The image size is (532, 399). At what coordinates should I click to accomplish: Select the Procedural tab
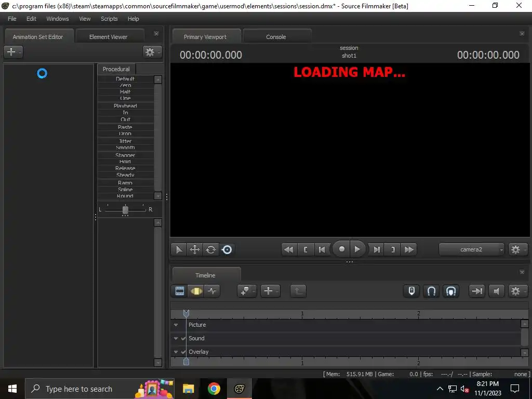pos(116,69)
